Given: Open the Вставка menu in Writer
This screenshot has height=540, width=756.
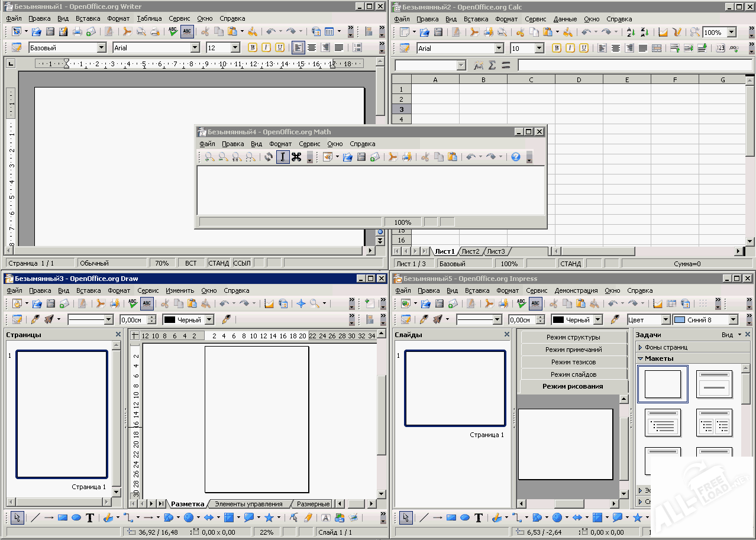Looking at the screenshot, I should pos(88,18).
